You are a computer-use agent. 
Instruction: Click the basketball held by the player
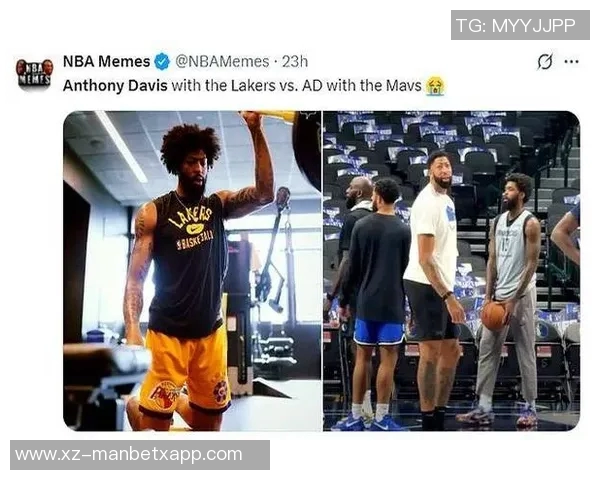494,316
